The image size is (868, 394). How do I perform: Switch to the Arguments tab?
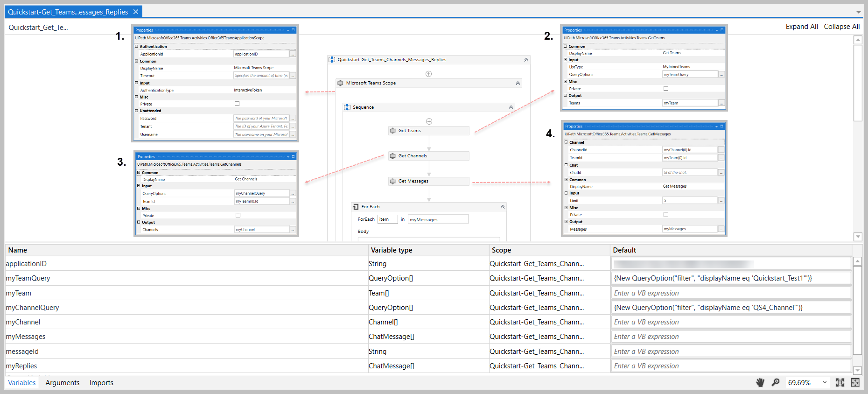[63, 383]
